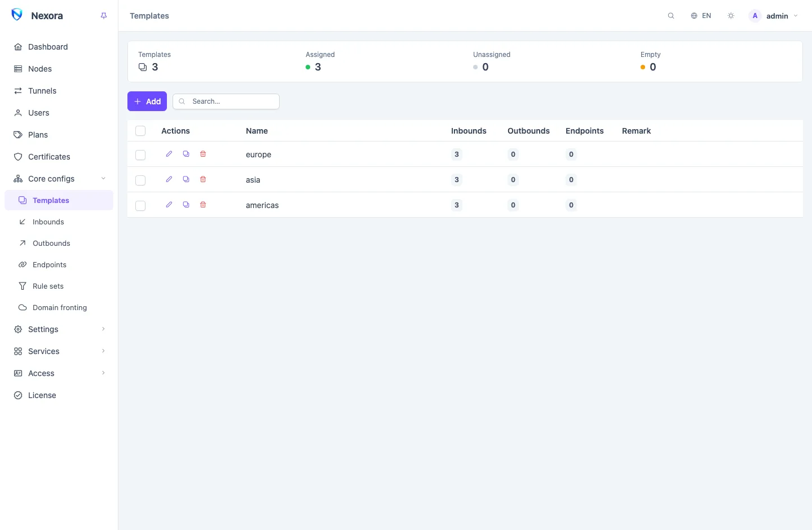812x530 pixels.
Task: Click the Name column header
Action: (x=257, y=131)
